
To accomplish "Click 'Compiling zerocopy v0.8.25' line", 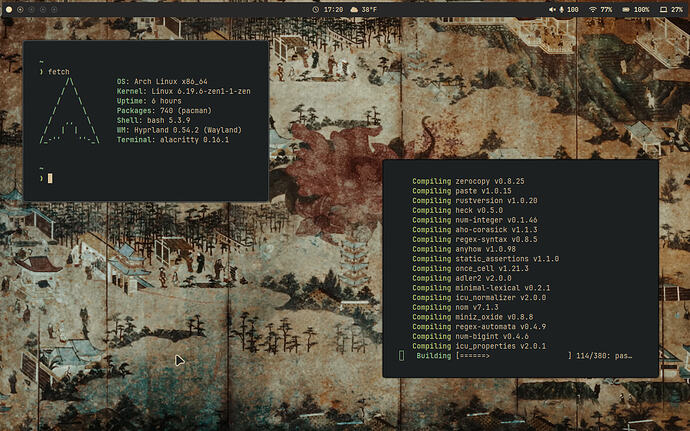I will pyautogui.click(x=468, y=181).
